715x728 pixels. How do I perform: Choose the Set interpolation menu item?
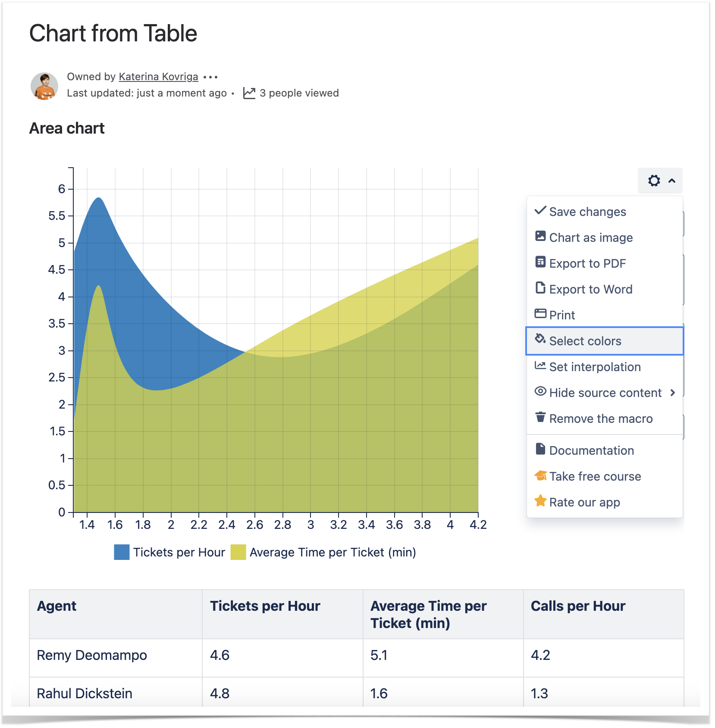595,367
